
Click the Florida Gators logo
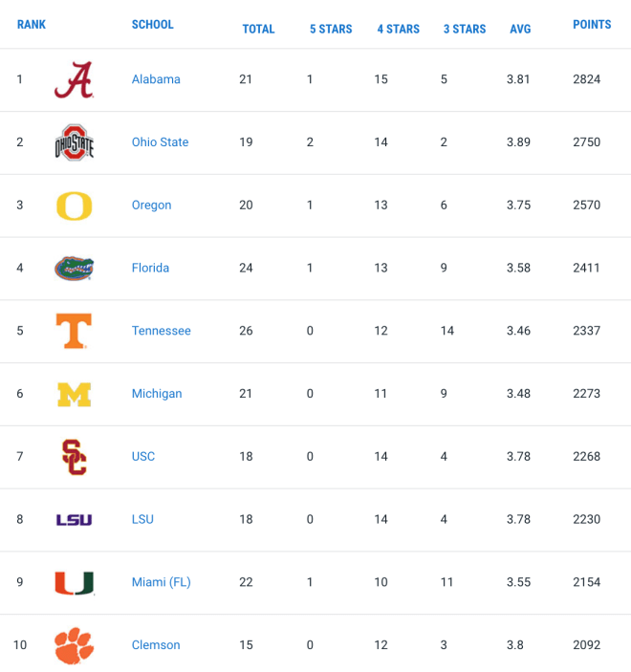click(75, 269)
